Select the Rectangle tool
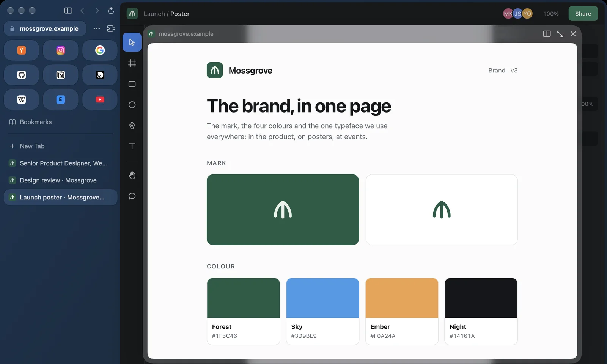The height and width of the screenshot is (364, 607). click(132, 84)
